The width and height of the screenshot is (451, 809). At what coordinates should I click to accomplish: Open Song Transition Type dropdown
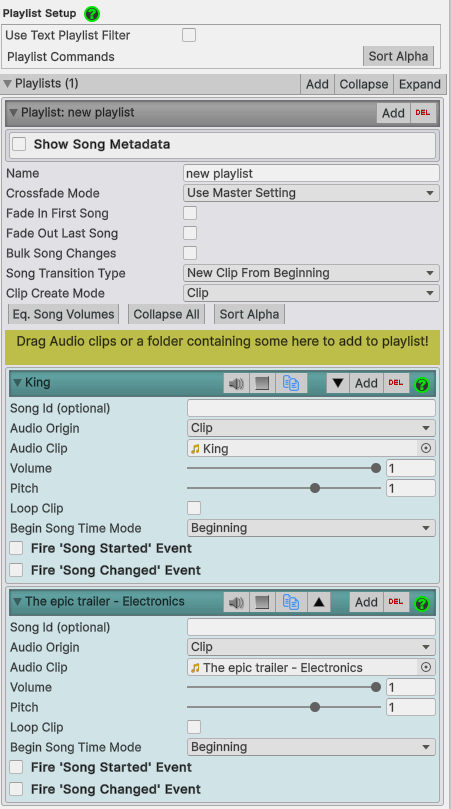pyautogui.click(x=311, y=273)
